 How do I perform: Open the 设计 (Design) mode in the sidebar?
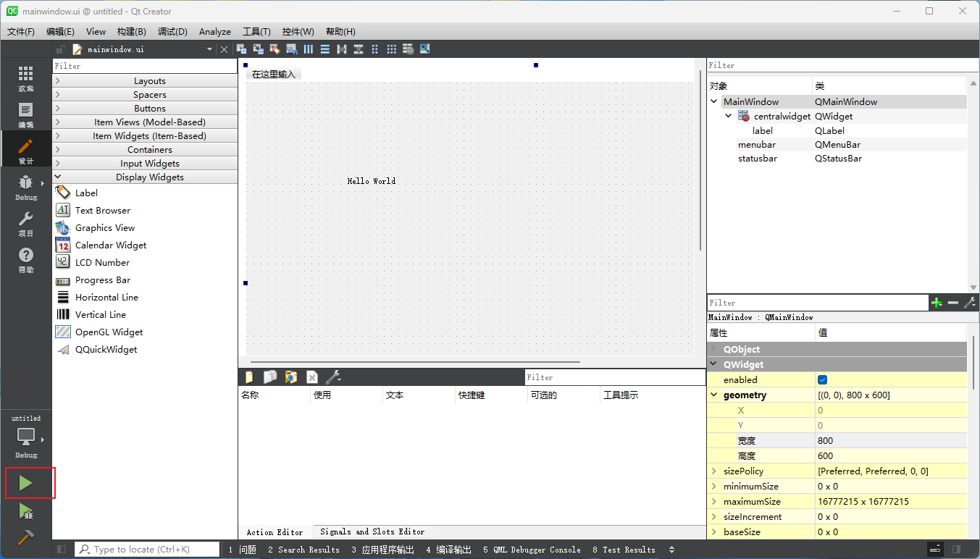tap(26, 151)
